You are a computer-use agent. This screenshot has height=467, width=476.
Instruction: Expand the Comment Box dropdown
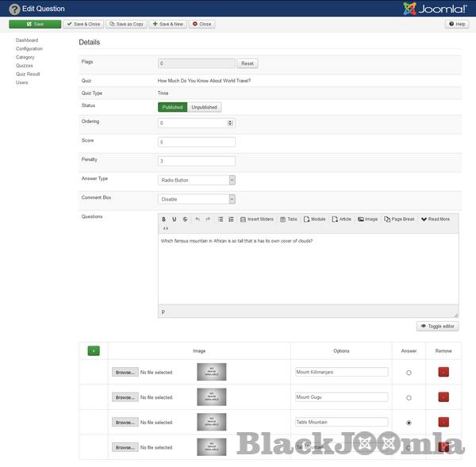point(197,199)
